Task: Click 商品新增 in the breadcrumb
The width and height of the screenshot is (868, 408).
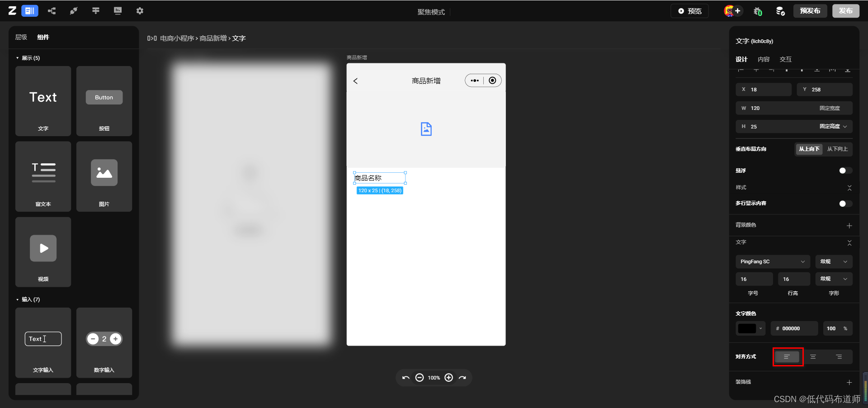Action: [x=213, y=38]
